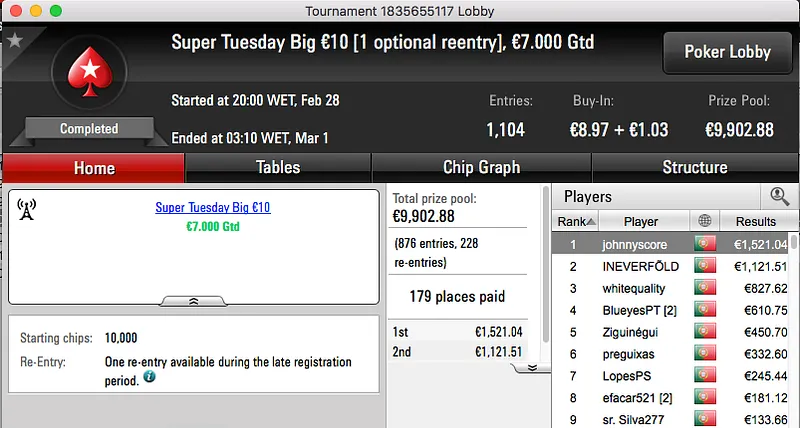Sort by the Results column header
The image size is (800, 428).
[755, 221]
